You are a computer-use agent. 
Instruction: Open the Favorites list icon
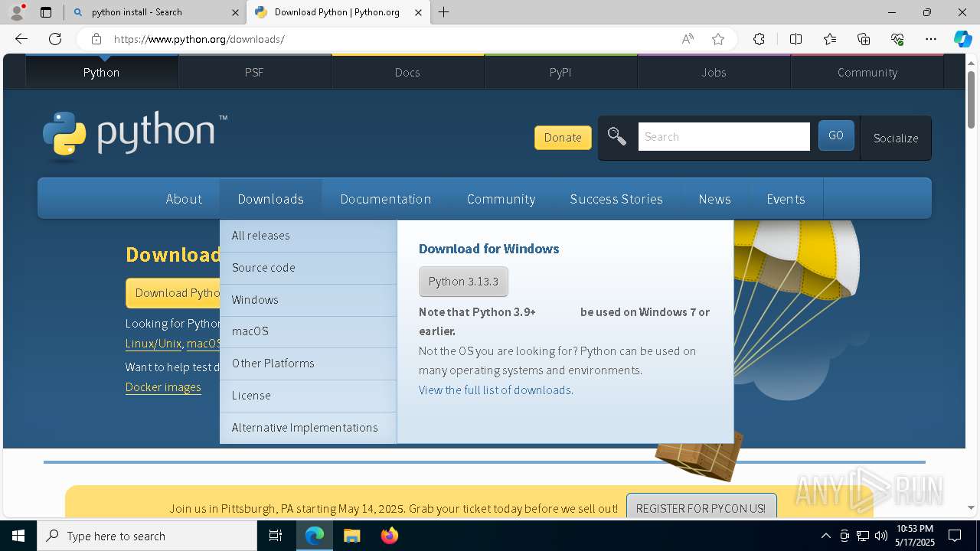coord(830,39)
